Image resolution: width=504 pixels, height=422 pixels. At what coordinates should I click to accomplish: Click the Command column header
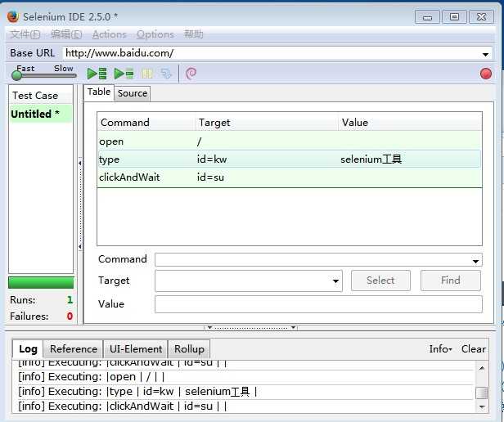point(146,123)
